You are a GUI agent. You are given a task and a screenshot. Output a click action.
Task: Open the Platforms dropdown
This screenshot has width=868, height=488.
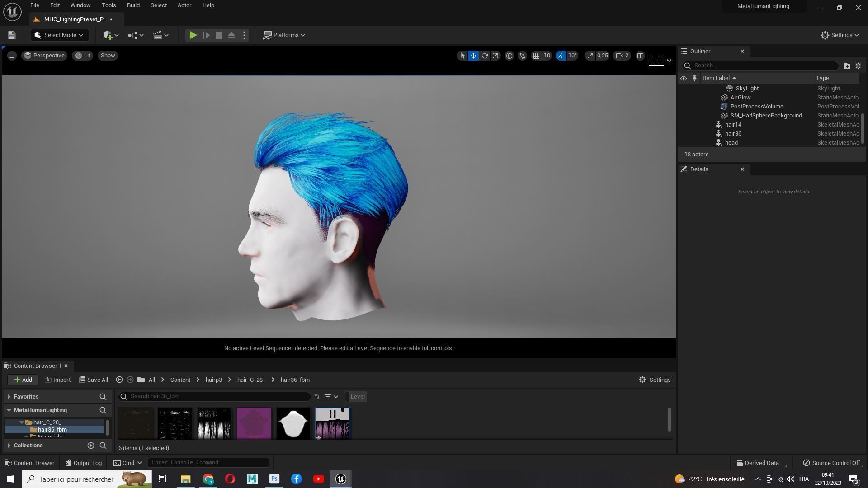coord(284,35)
